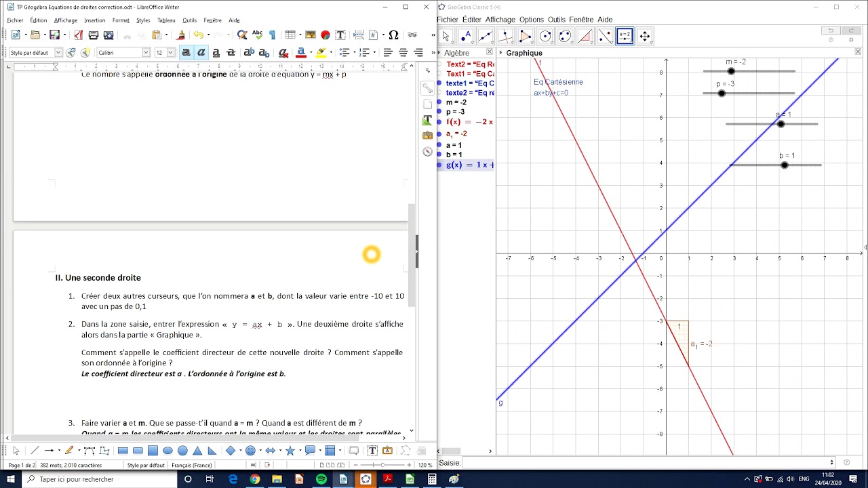Click the Writer zoom slider handle
This screenshot has width=868, height=488.
(x=383, y=465)
